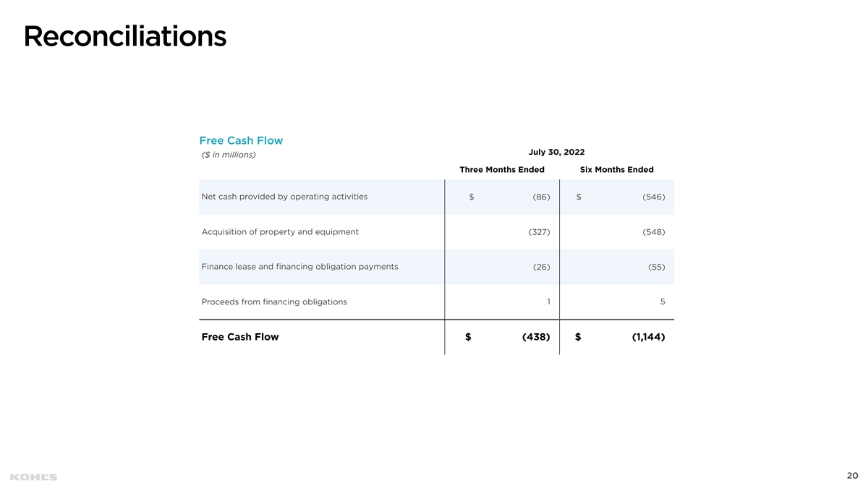Click the (546) six-month operating value
This screenshot has height=488, width=868.
coord(654,197)
